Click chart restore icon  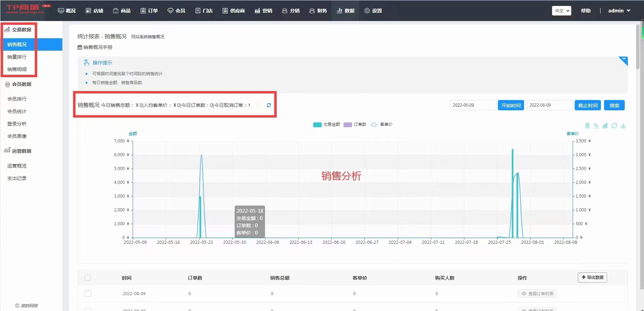point(614,126)
